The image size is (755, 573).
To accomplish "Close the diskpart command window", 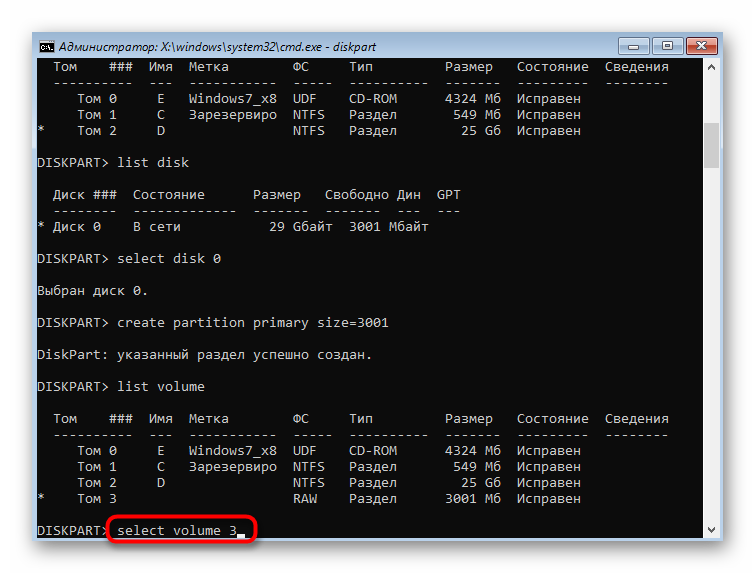I will 702,46.
